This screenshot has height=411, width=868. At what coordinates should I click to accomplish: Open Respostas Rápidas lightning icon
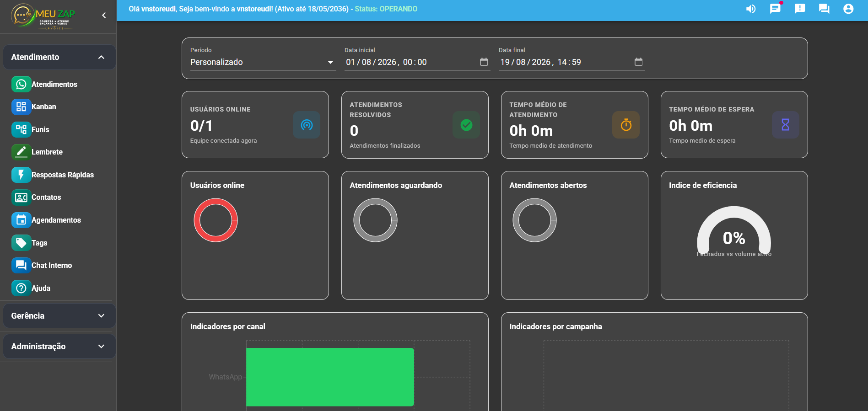(x=21, y=175)
